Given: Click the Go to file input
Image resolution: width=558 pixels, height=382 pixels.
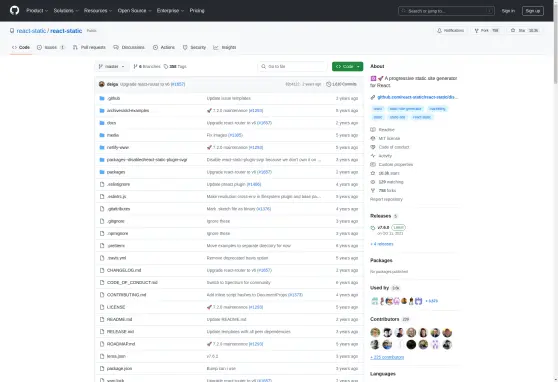Looking at the screenshot, I should pyautogui.click(x=292, y=67).
